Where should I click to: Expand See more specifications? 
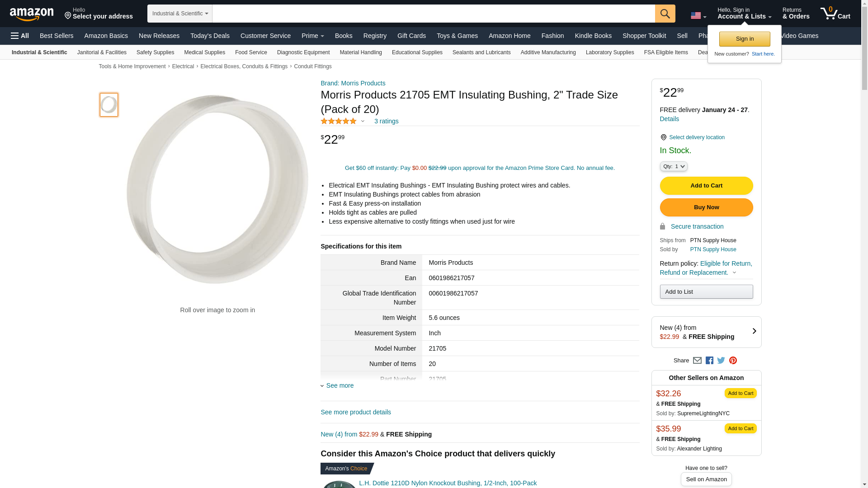tap(340, 385)
